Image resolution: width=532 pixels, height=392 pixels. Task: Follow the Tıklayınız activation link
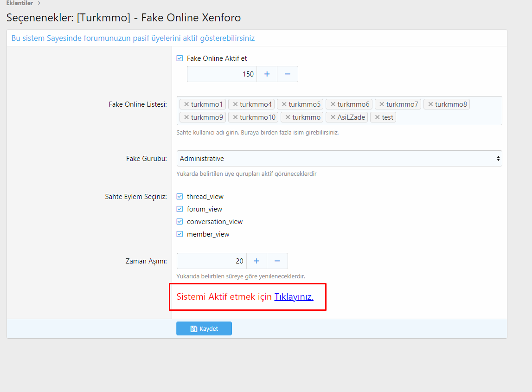[x=294, y=296]
